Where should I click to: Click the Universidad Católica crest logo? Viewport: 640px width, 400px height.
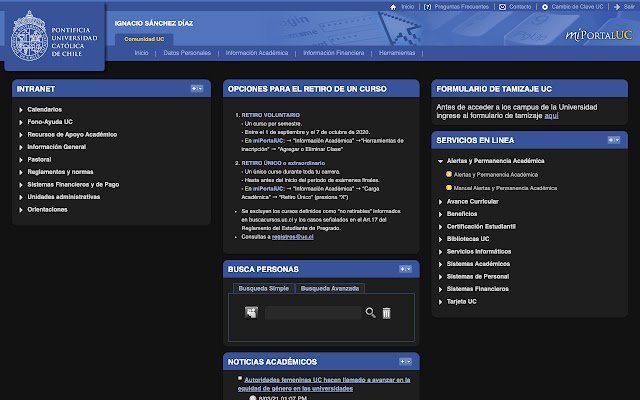tap(29, 37)
